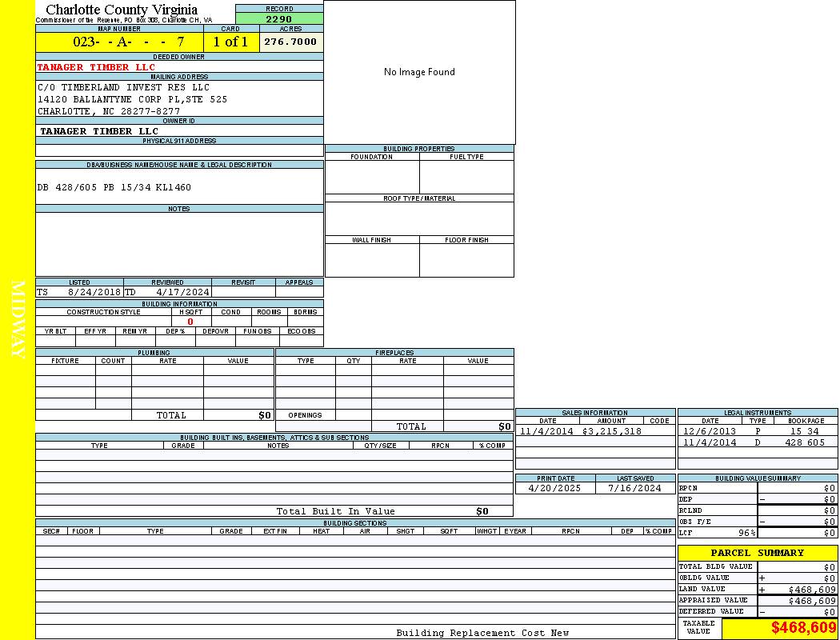Click the yellow PARCEL SUMMARY header
The image size is (840, 640).
tap(757, 553)
